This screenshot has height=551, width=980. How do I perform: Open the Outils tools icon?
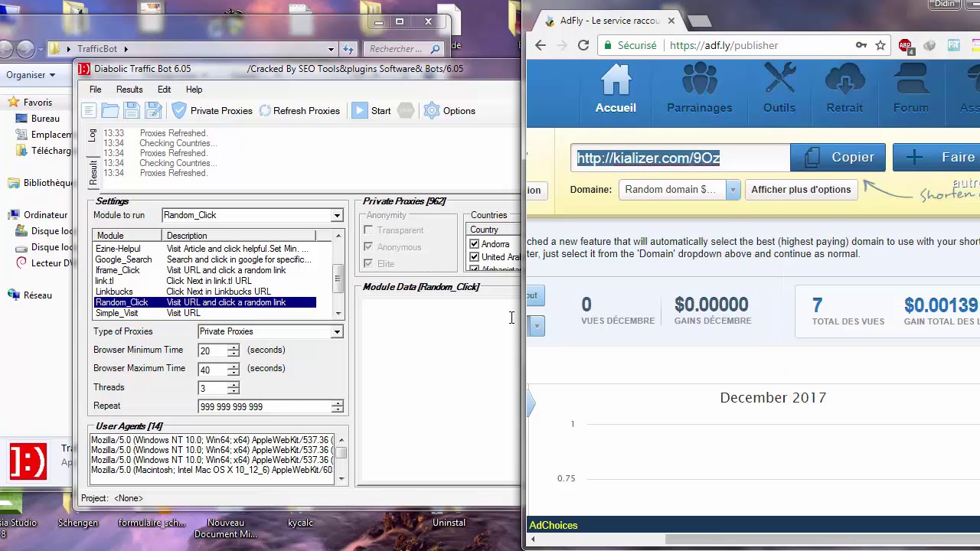(x=779, y=89)
